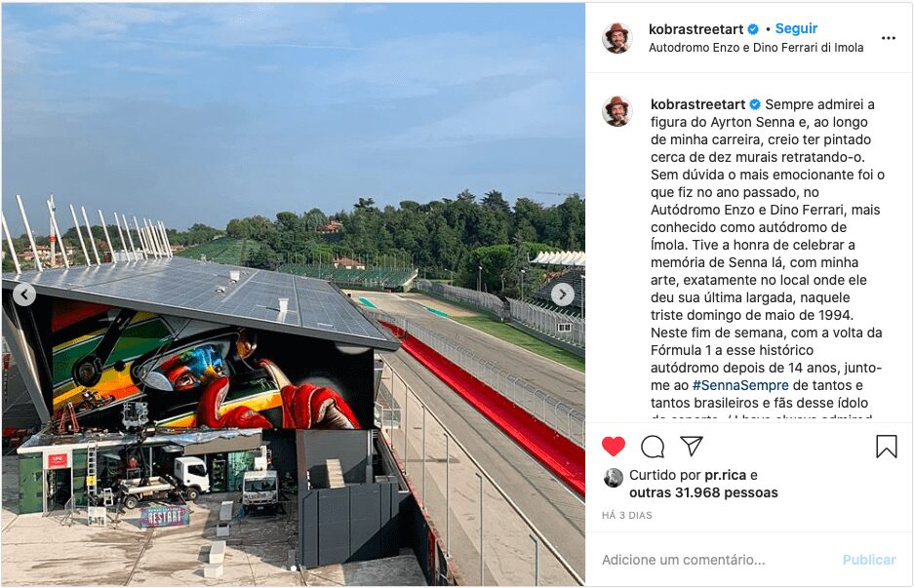Viewport: 914px width, 588px height.
Task: Go back to the previous carousel photo
Action: (x=24, y=294)
